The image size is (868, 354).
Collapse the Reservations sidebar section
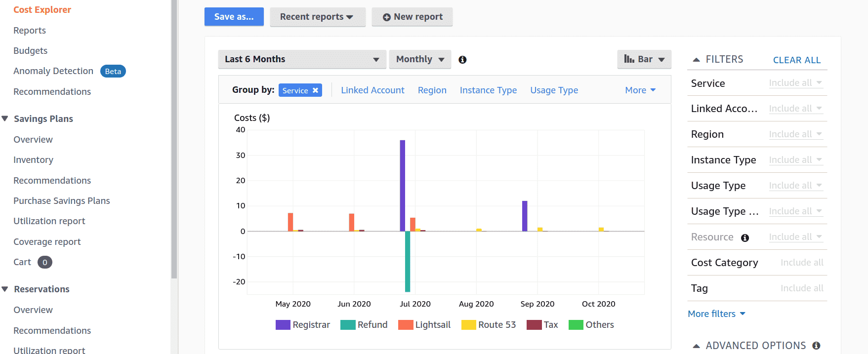[5, 289]
